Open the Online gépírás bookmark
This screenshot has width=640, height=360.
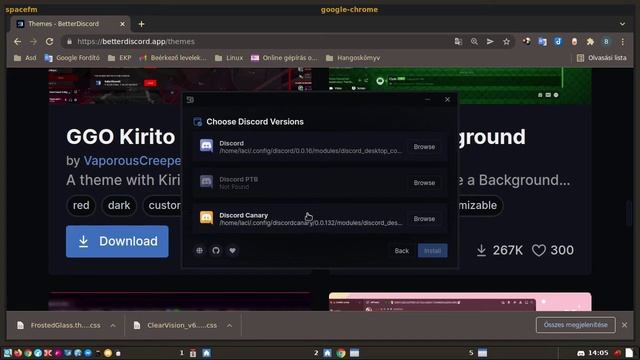[x=284, y=58]
